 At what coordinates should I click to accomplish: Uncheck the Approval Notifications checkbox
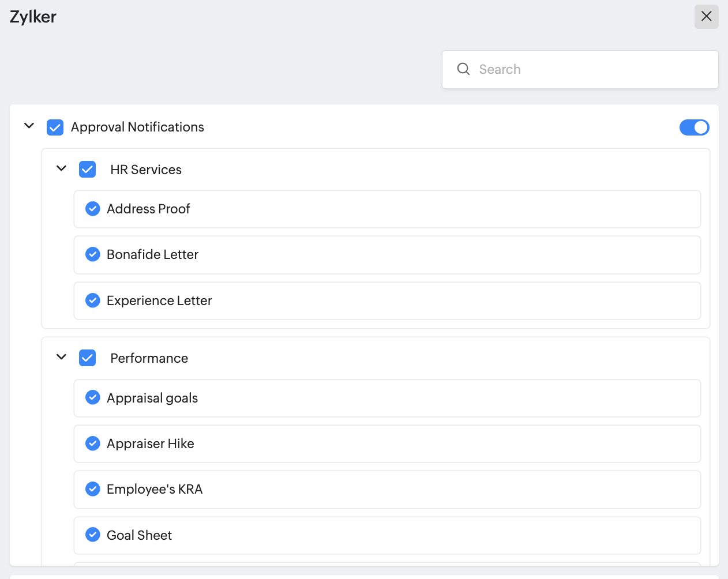tap(55, 127)
